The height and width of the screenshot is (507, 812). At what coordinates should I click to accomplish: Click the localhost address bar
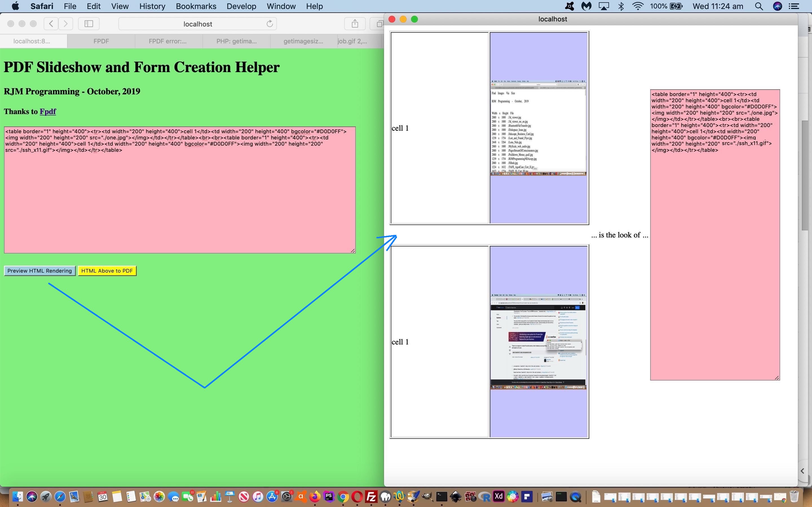tap(197, 24)
